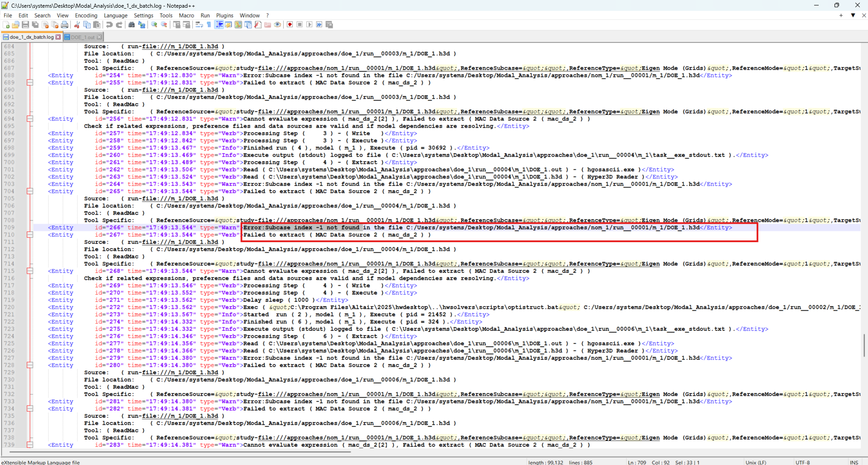Open the ? help menu
This screenshot has height=465, width=868.
(267, 15)
